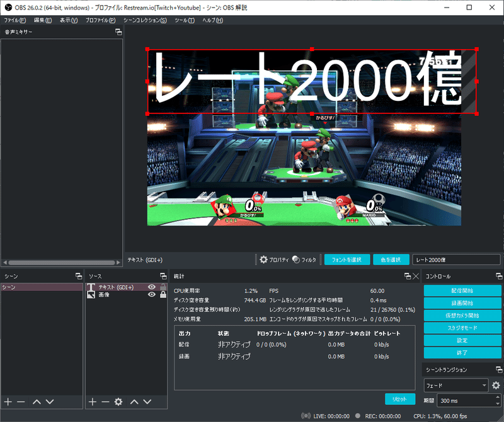Add a new scene with plus icon
Viewport: 504px width, 422px height.
[8, 402]
